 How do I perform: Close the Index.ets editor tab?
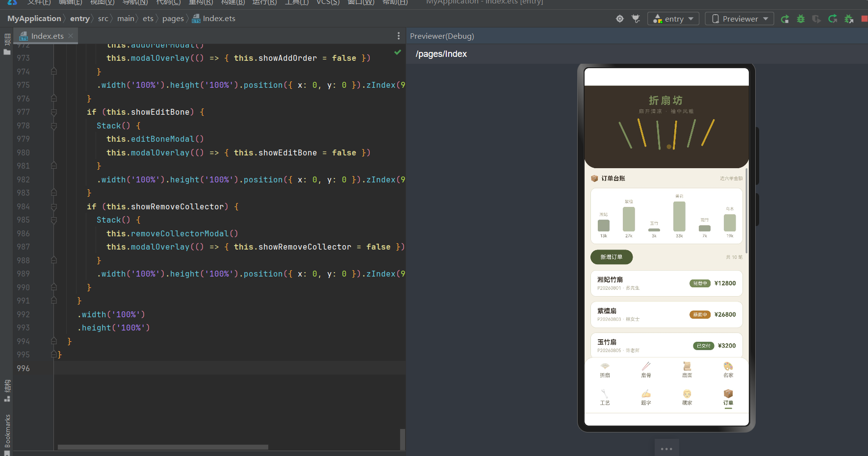click(x=71, y=36)
